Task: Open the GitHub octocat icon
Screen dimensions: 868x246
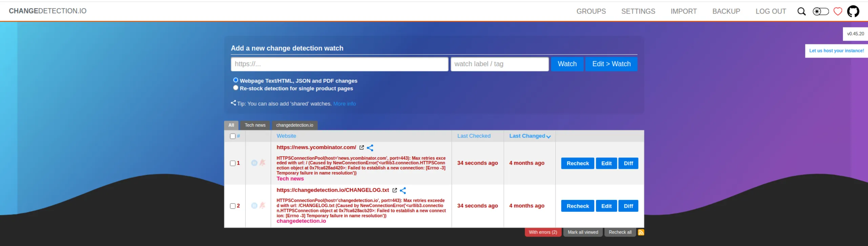Action: tap(853, 11)
